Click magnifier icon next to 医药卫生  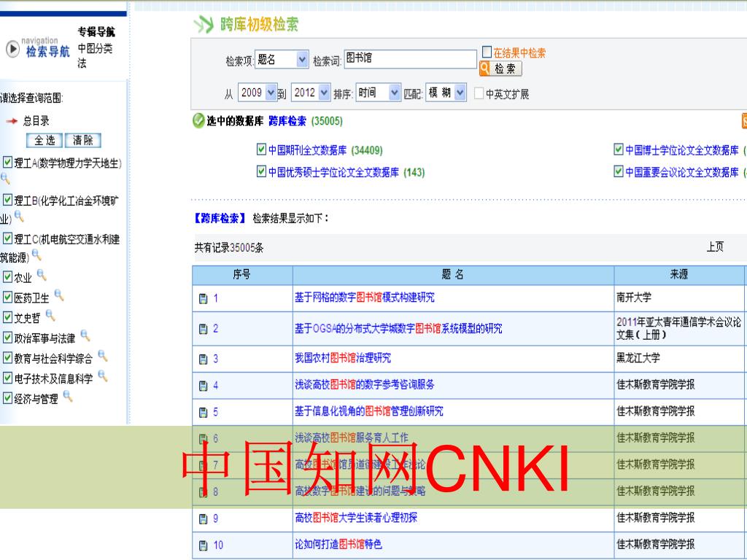tap(59, 295)
